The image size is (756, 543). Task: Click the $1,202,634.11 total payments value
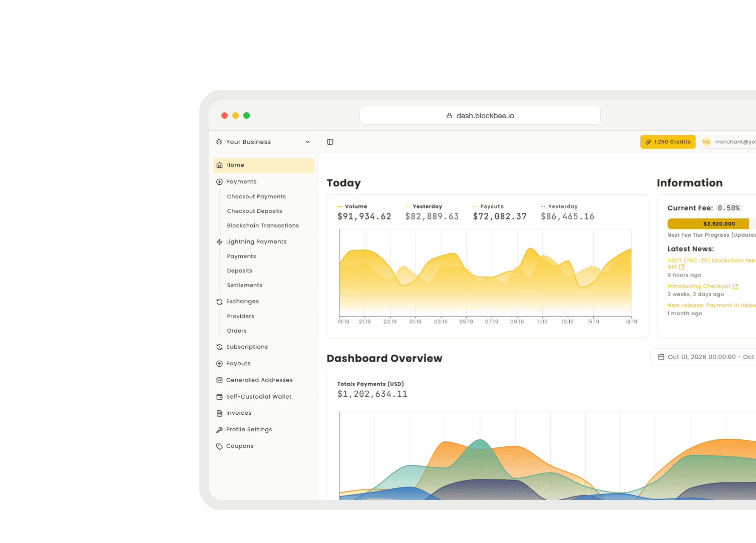[x=372, y=394]
